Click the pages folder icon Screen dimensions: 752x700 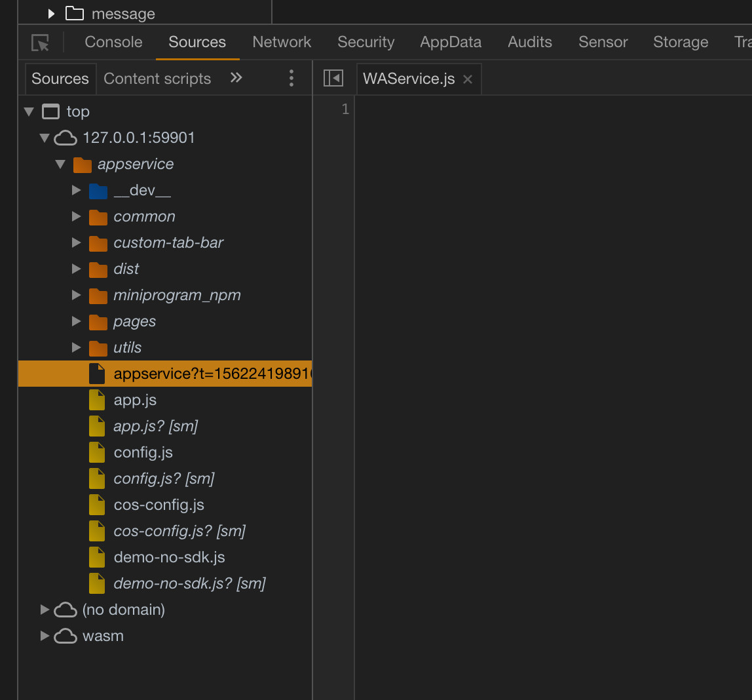pos(98,322)
